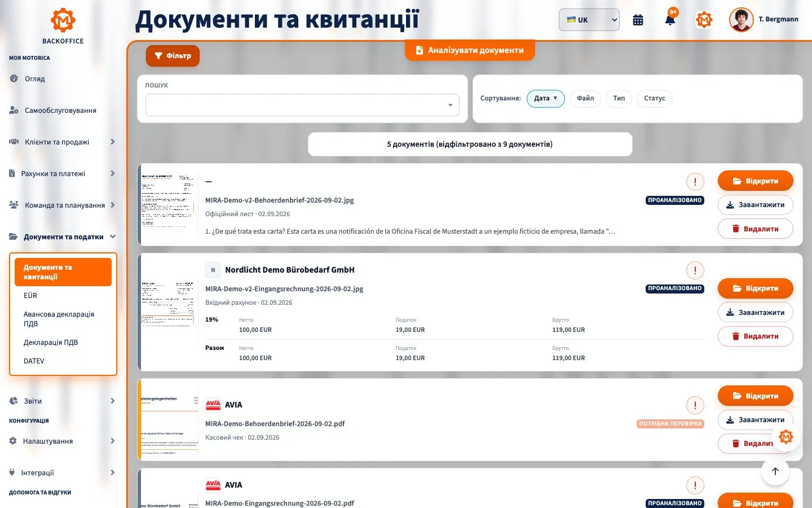
Task: Open EÜR submenu item
Action: coord(63,295)
